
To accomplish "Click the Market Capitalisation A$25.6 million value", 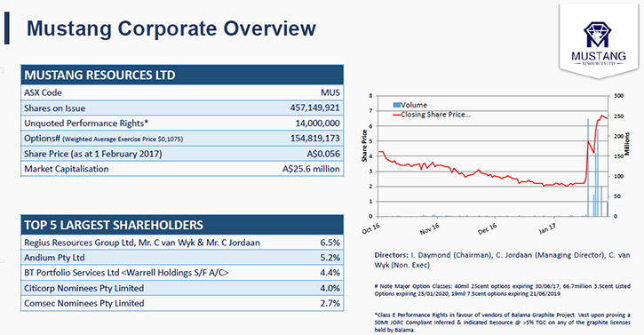I will [x=311, y=169].
